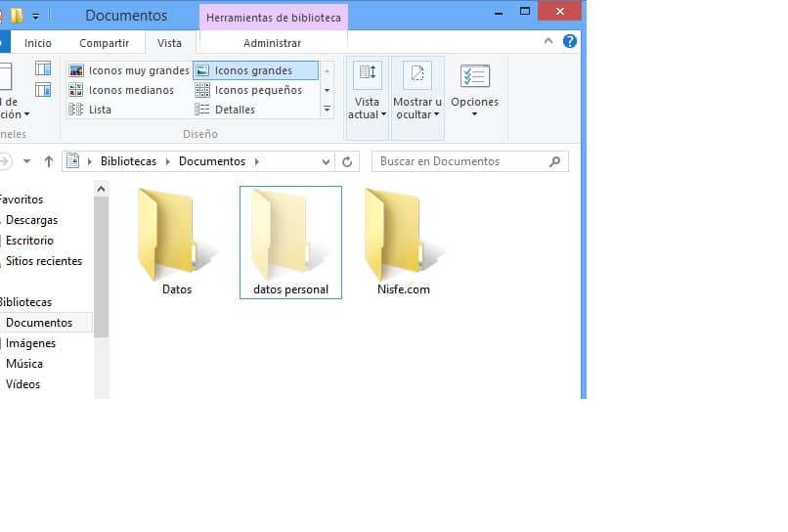
Task: Close the Documentos window
Action: click(559, 11)
